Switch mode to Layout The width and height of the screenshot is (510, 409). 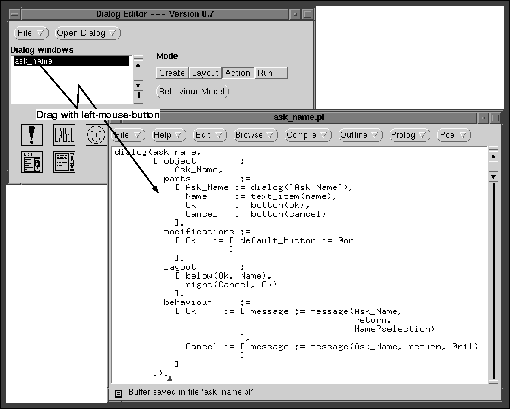[205, 73]
